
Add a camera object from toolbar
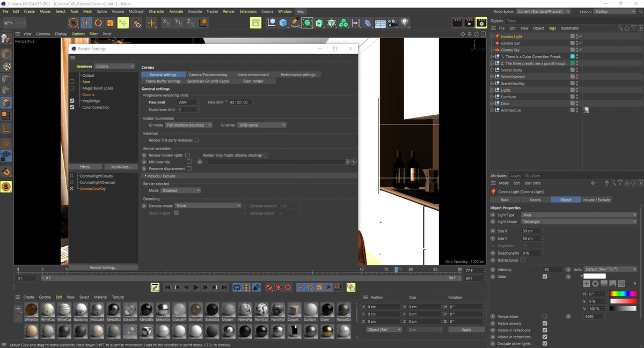(392, 23)
